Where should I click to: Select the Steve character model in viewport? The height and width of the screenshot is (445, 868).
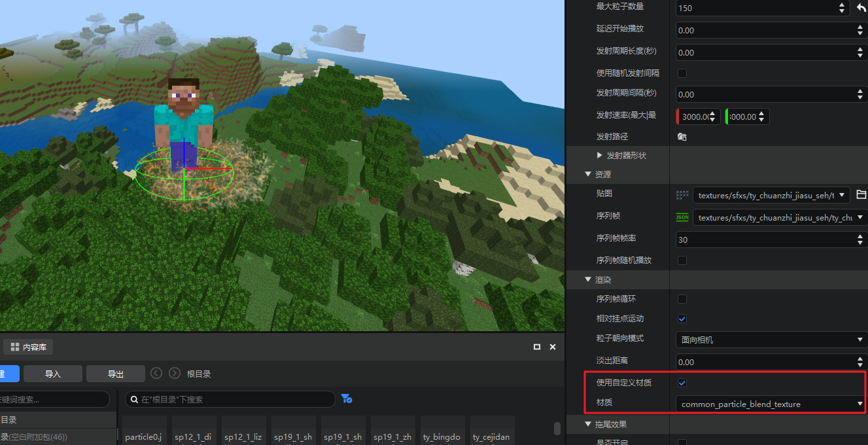183,123
